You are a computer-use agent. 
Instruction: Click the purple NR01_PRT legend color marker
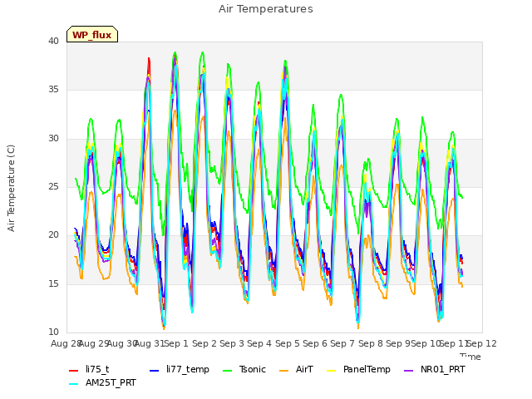pos(408,370)
